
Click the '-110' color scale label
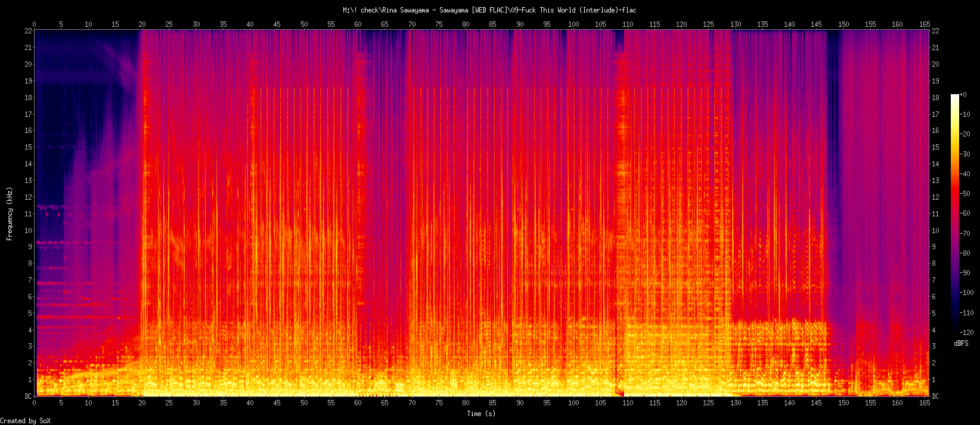point(967,312)
